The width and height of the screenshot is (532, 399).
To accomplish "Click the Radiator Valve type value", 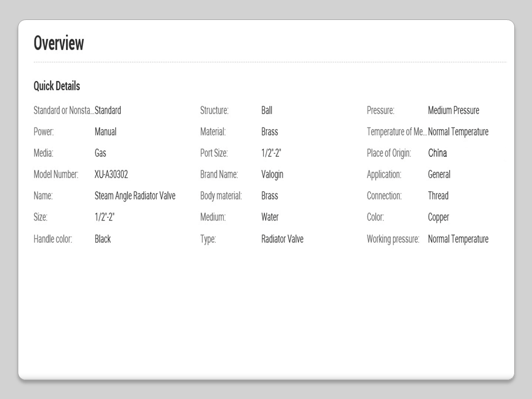I will tap(282, 239).
